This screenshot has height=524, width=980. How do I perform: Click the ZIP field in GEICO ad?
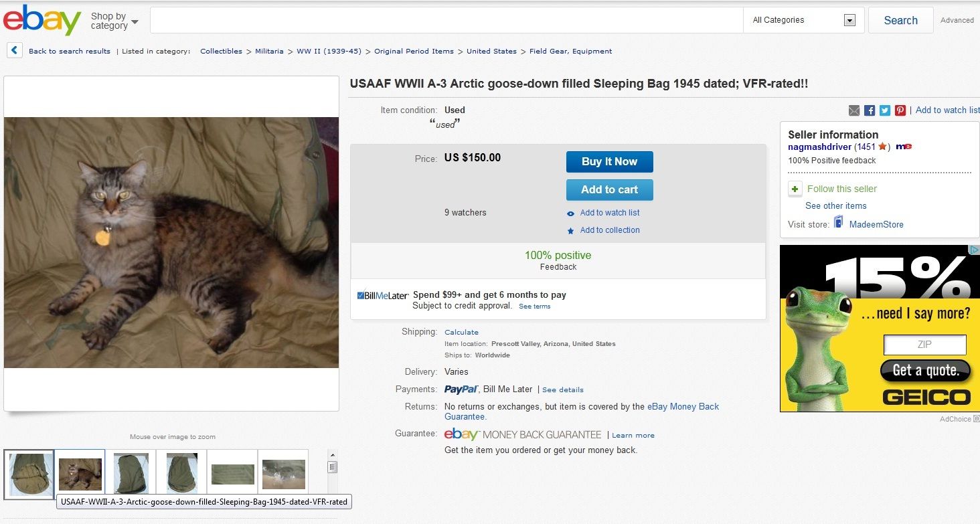pos(924,345)
